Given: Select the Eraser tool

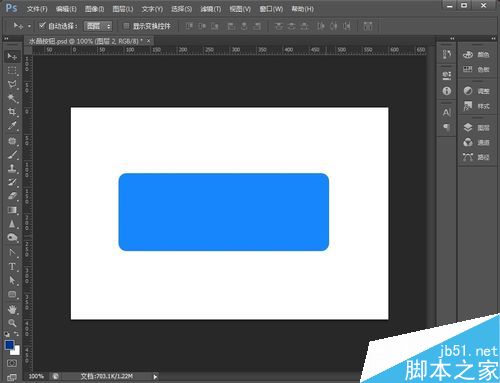Looking at the screenshot, I should tap(12, 196).
